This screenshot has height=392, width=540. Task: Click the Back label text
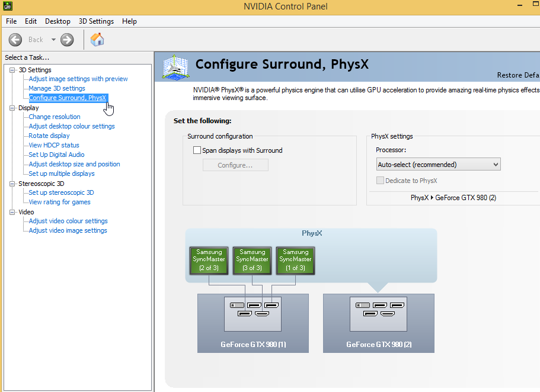coord(36,40)
